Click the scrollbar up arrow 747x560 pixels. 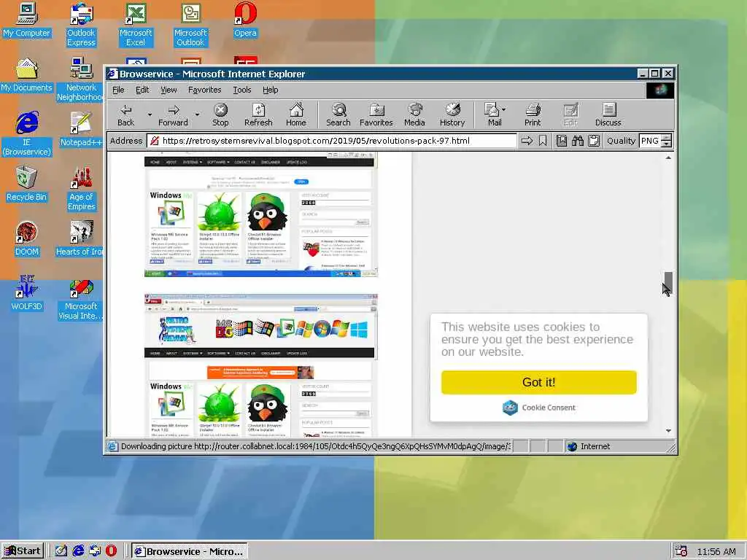pyautogui.click(x=668, y=157)
